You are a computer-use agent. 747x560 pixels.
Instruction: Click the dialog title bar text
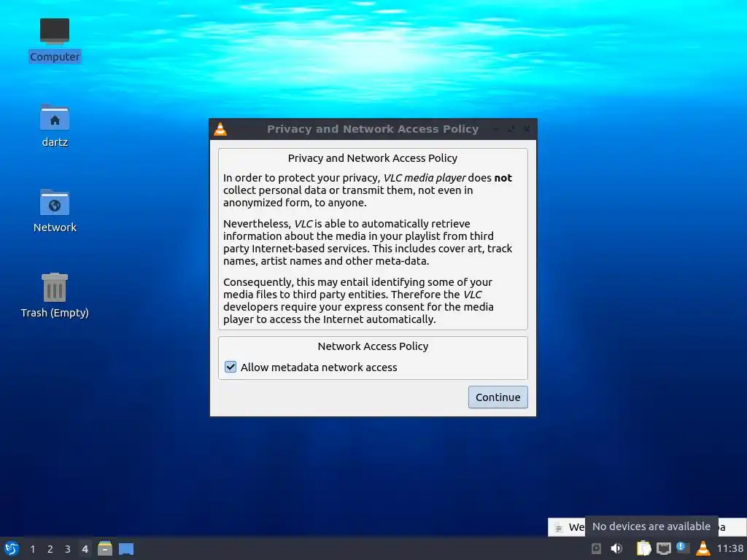pos(373,129)
